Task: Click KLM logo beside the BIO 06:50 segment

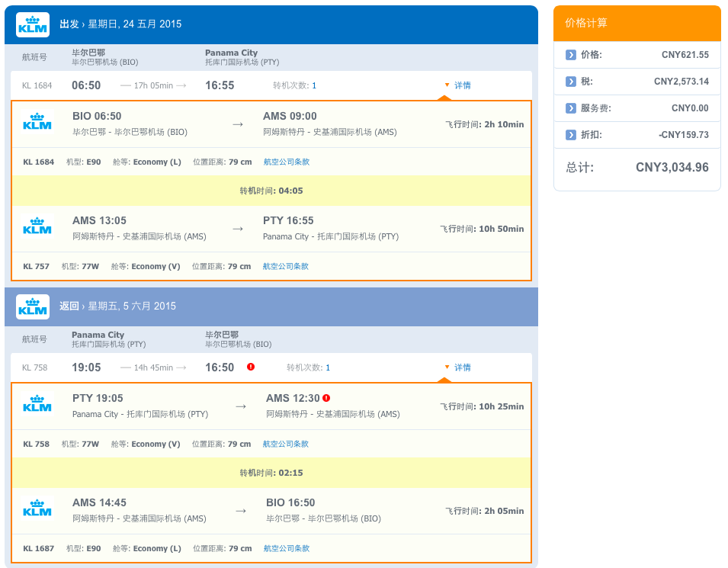Action: (x=37, y=122)
